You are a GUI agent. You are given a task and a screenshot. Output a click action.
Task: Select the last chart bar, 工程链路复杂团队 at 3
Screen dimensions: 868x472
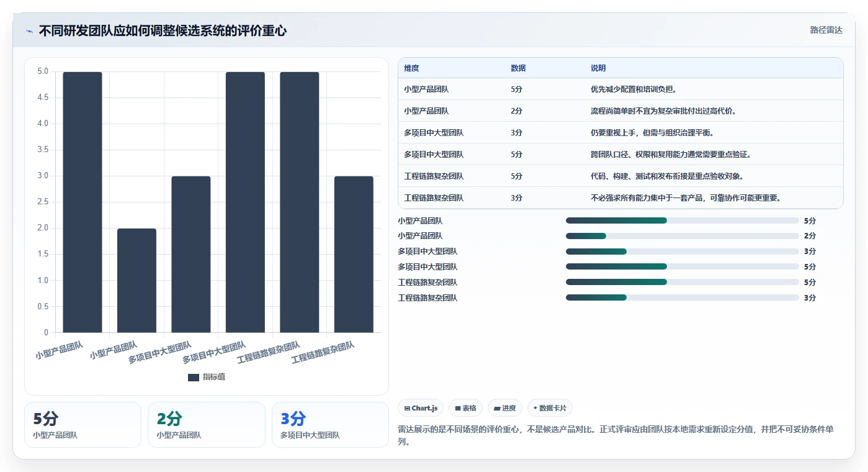pos(354,254)
